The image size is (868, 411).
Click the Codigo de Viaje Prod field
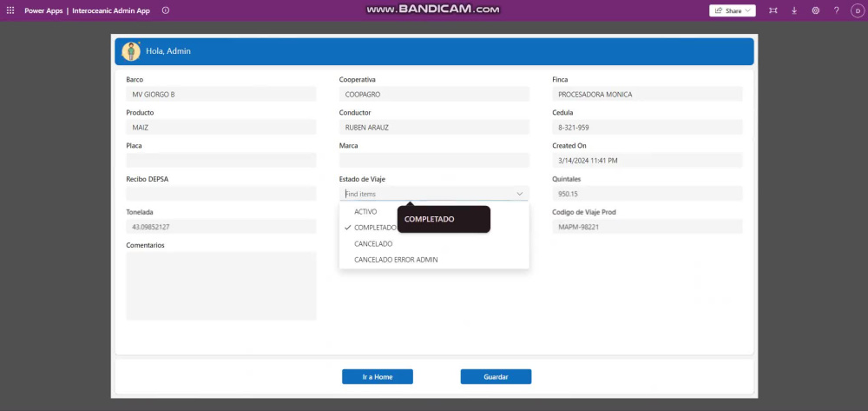[x=648, y=227]
